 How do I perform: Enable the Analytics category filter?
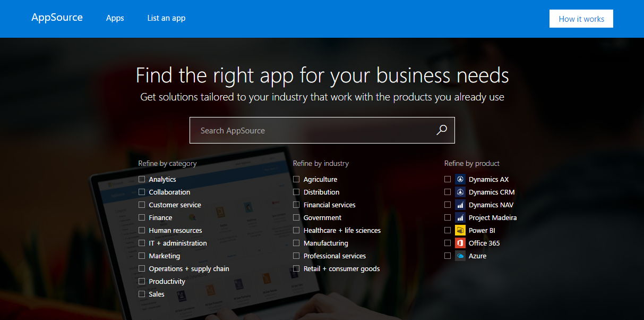coord(142,179)
